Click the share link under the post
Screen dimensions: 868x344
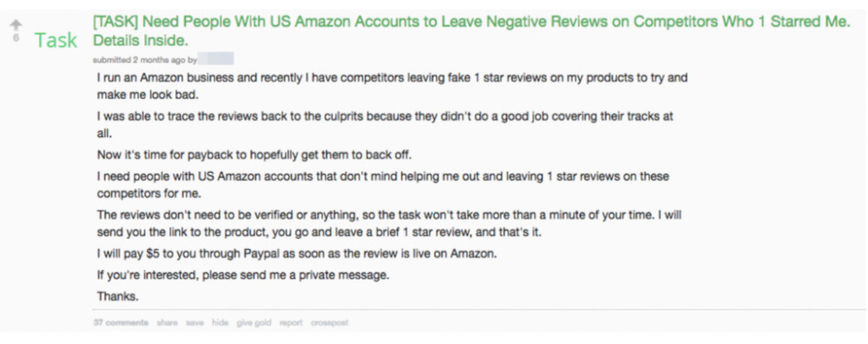(x=168, y=322)
